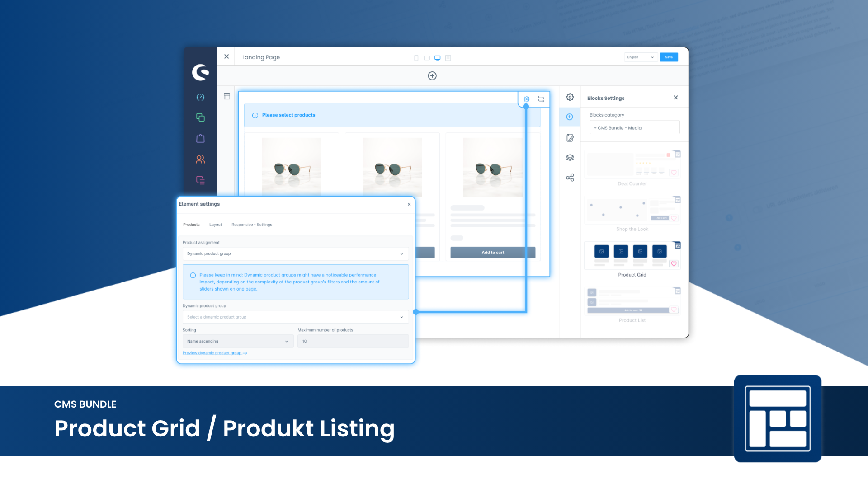The height and width of the screenshot is (488, 868).
Task: Open the Catalogues icon in admin sidebar
Action: [200, 117]
